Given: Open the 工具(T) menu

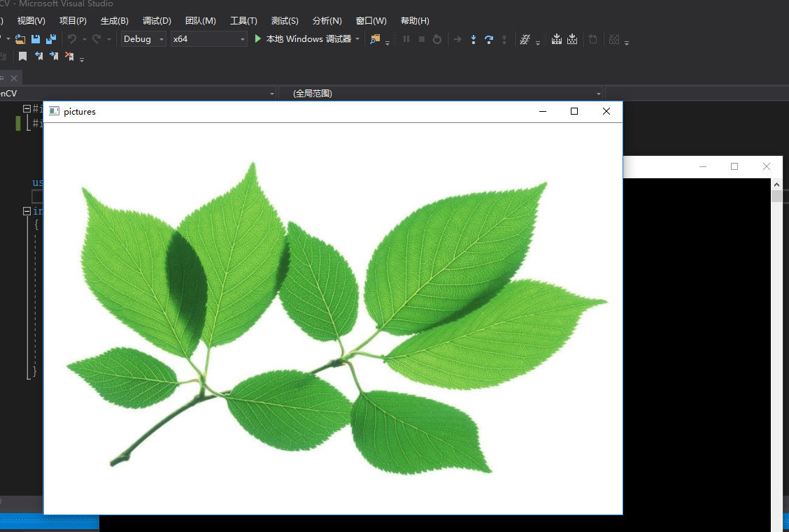Looking at the screenshot, I should [x=243, y=20].
